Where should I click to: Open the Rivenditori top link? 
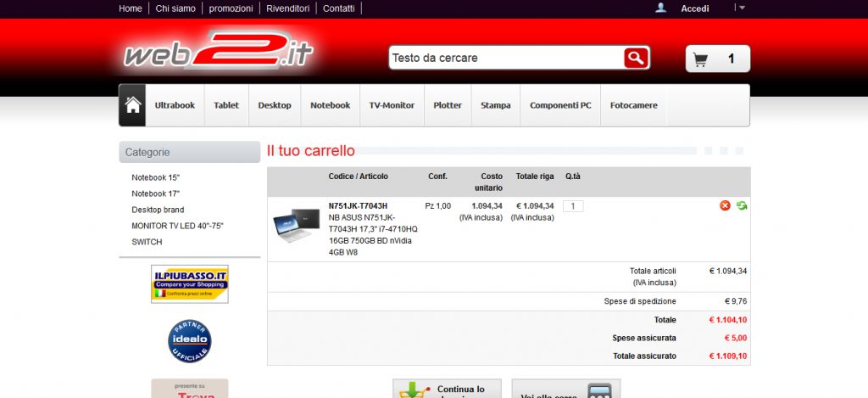(x=288, y=8)
